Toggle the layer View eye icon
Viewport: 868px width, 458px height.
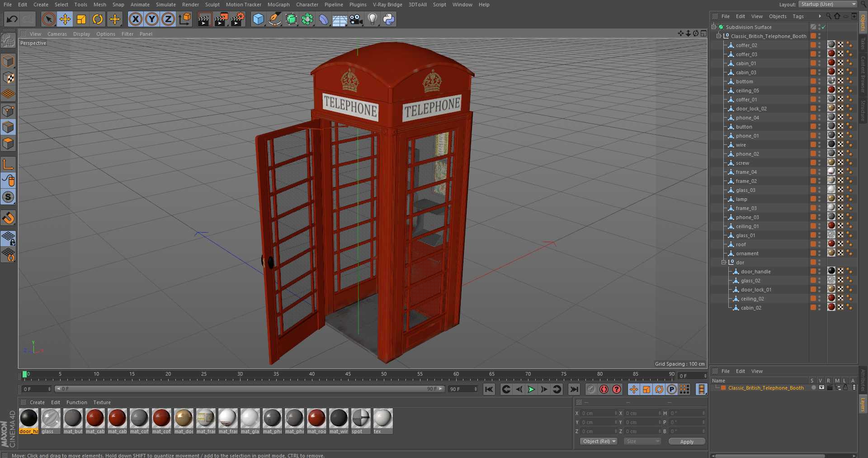click(x=821, y=388)
